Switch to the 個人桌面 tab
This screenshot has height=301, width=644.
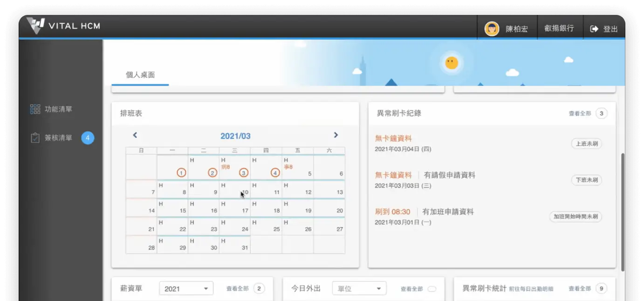click(140, 75)
